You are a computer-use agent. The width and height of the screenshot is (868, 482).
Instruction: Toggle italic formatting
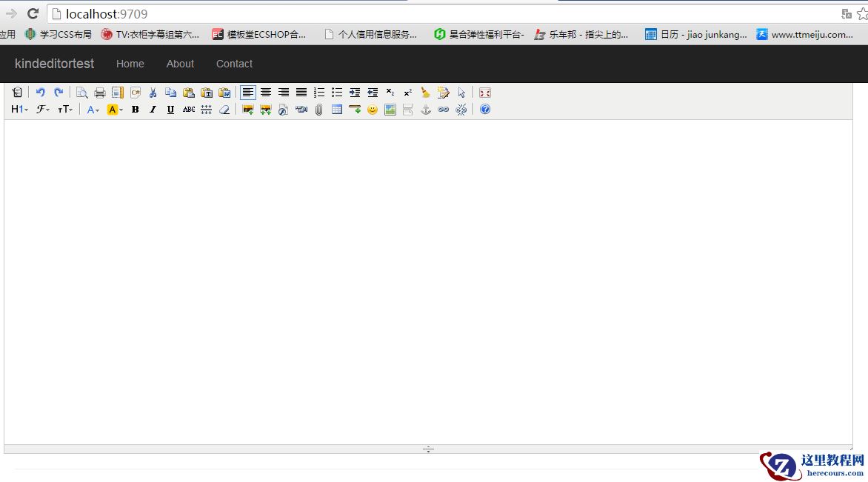coord(153,109)
